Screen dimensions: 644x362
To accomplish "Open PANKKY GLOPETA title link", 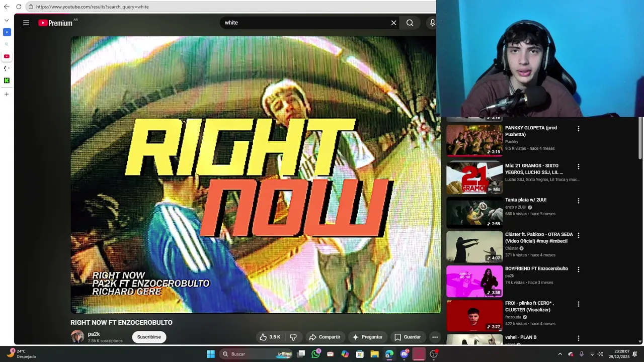I will (531, 131).
